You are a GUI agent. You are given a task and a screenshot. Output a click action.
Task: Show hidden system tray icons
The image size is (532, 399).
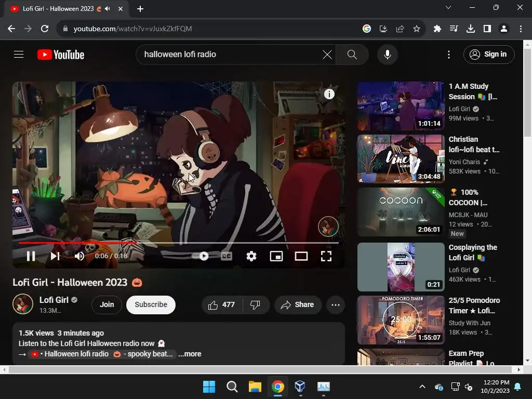(x=422, y=387)
